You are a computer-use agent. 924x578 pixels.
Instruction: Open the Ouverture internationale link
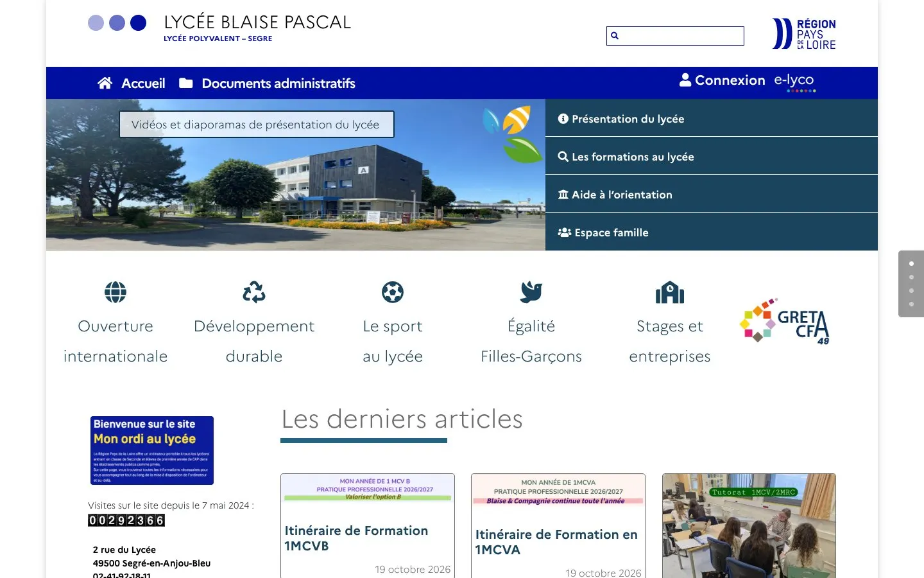pos(116,341)
